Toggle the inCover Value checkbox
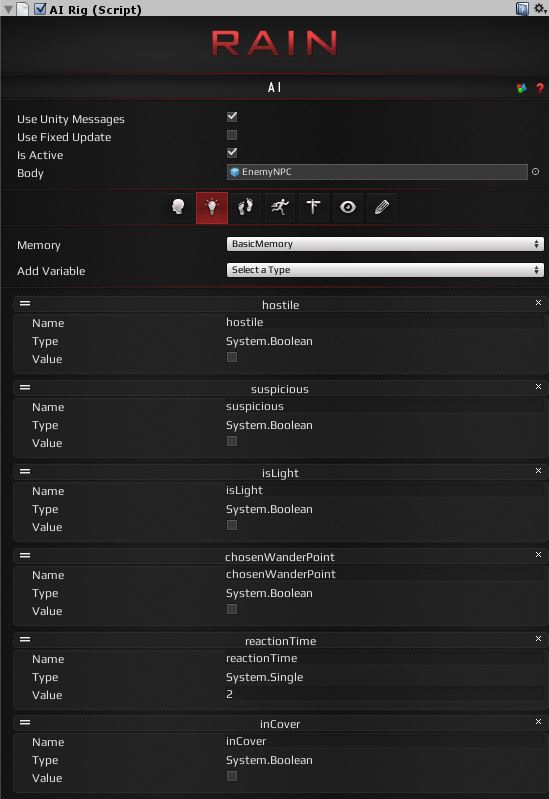549x799 pixels. (x=232, y=776)
